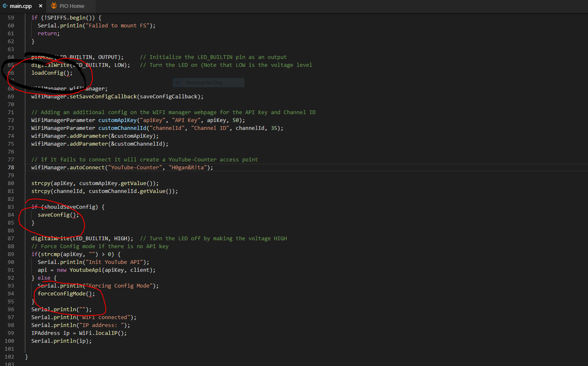Click the saveConfig() call inside the if block
Image resolution: width=588 pixels, height=366 pixels.
click(57, 214)
